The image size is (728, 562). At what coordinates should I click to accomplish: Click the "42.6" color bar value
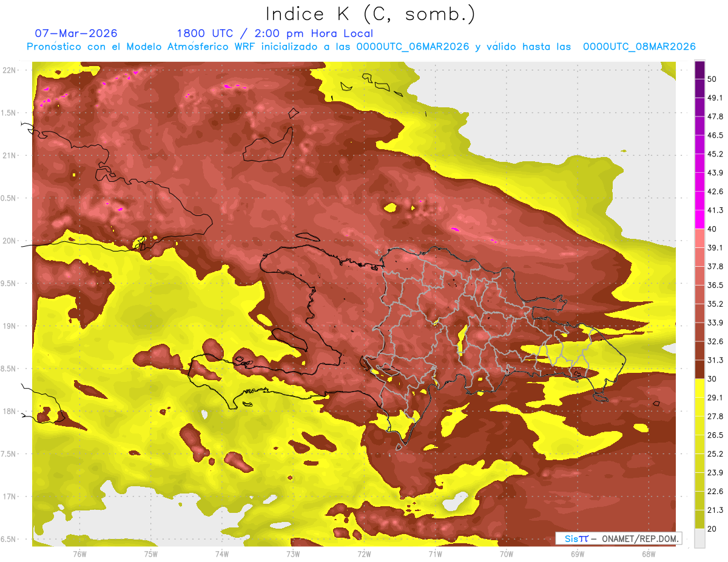tap(715, 192)
